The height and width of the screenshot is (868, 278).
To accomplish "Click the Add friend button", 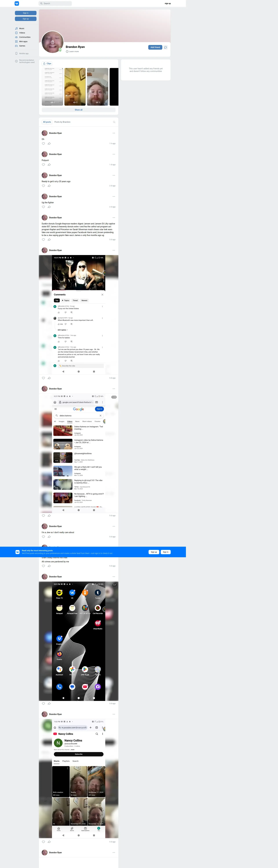I will tap(155, 47).
